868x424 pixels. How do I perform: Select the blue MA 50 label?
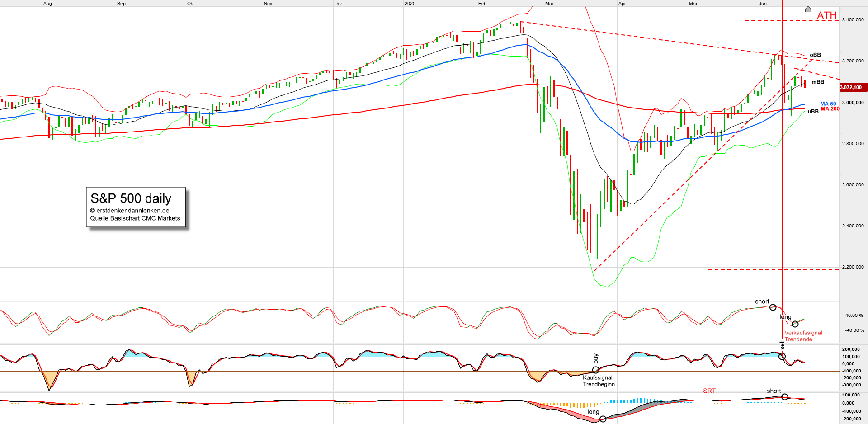[828, 104]
